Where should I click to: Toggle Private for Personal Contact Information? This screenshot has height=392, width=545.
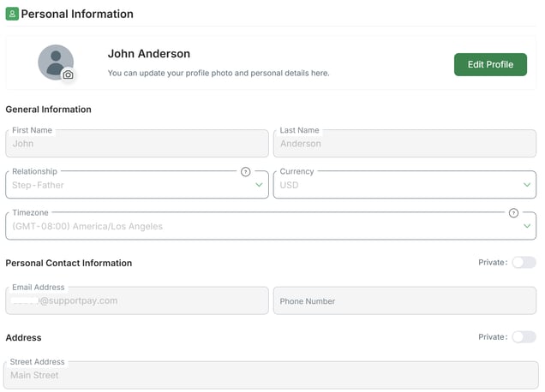click(x=524, y=263)
